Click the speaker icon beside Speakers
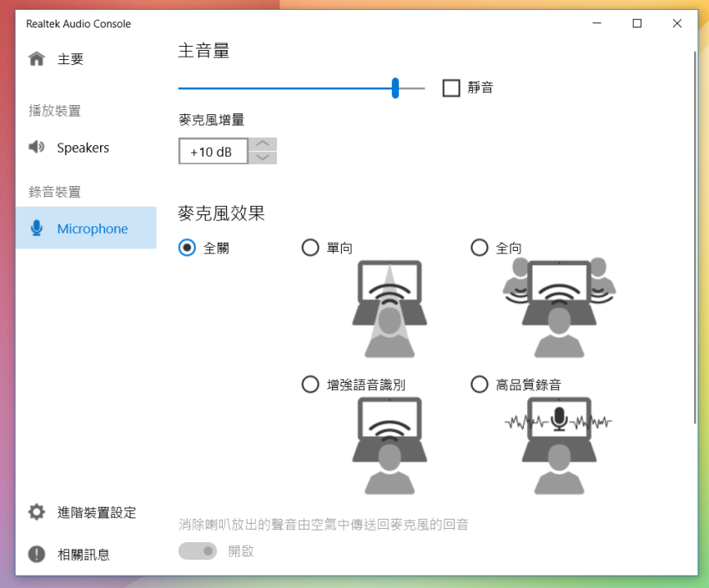 (x=37, y=147)
